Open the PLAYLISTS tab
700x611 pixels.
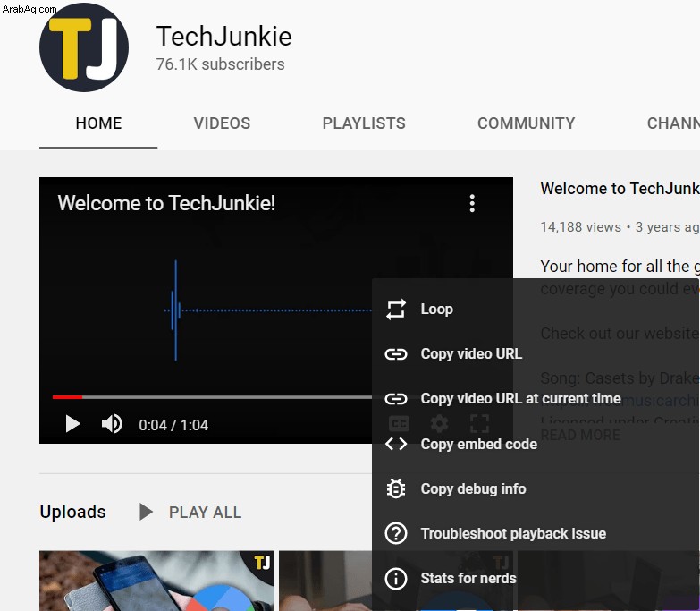click(x=364, y=123)
